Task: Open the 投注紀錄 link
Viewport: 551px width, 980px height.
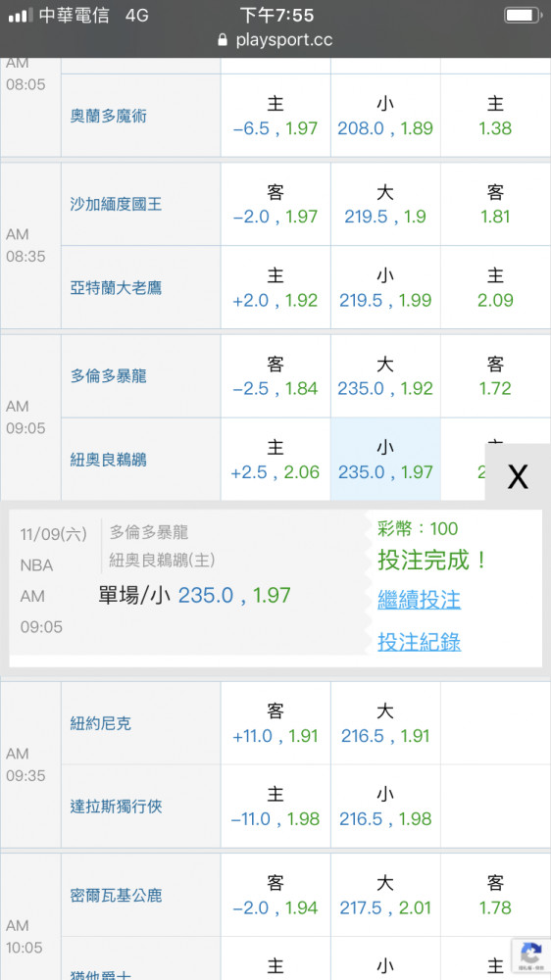Action: 419,642
